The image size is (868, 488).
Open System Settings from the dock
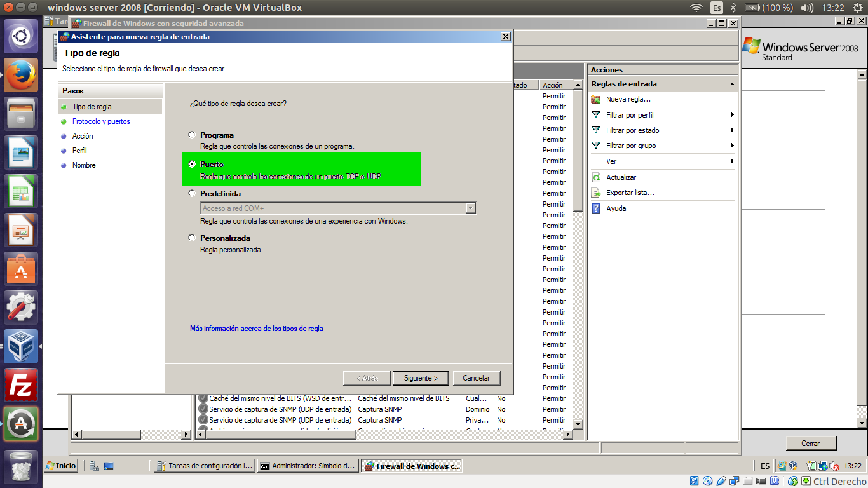click(x=22, y=308)
